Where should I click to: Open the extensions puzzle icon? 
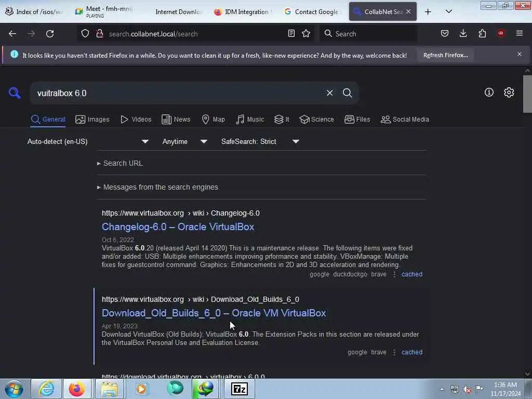pos(482,33)
